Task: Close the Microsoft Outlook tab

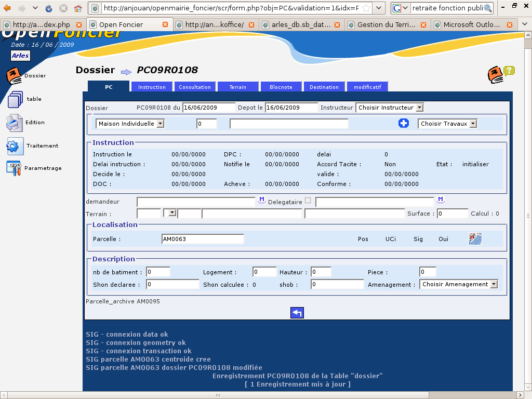Action: (x=510, y=25)
